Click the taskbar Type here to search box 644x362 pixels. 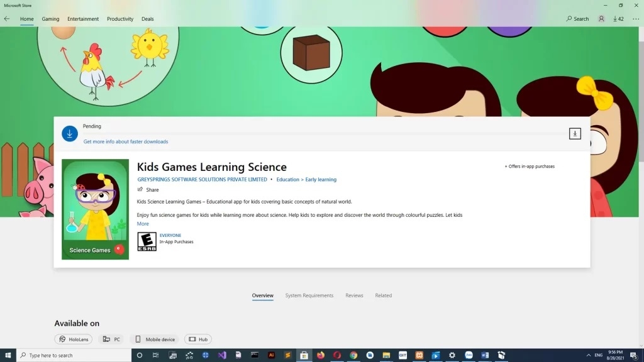[x=74, y=355]
